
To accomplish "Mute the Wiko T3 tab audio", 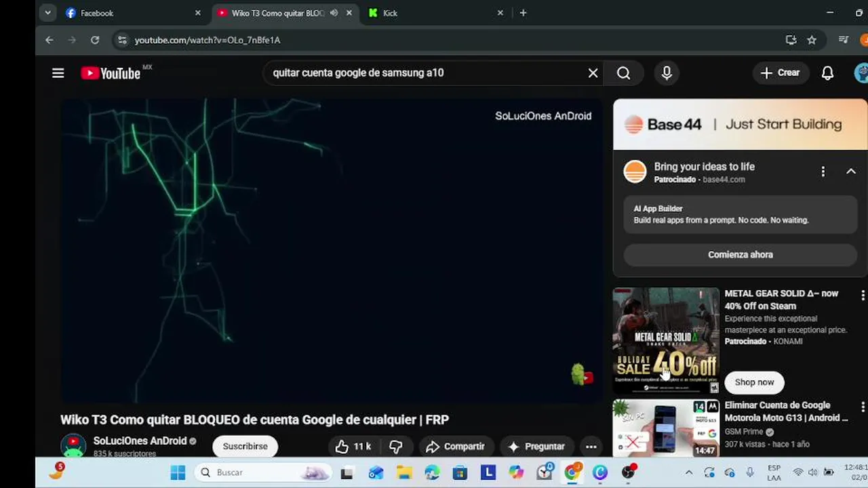I will pyautogui.click(x=334, y=13).
